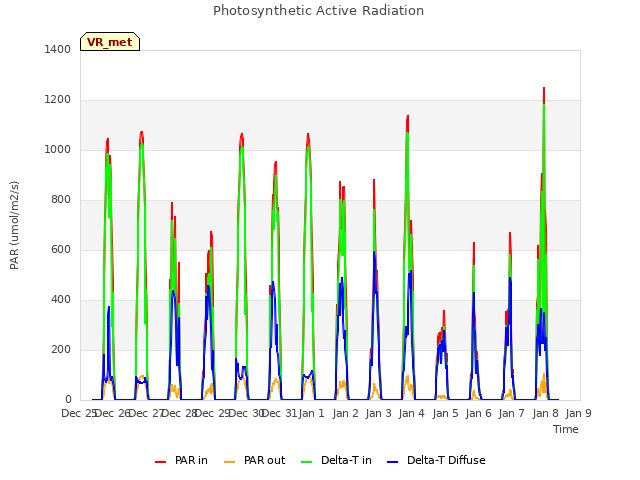Toggle the PAR in legend entry
This screenshot has width=640, height=480.
[181, 460]
